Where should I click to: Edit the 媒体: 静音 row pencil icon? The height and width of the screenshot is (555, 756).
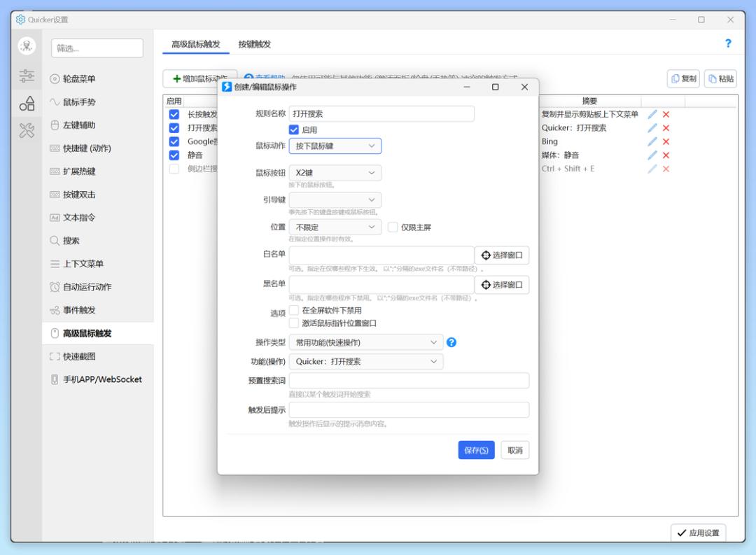(652, 155)
